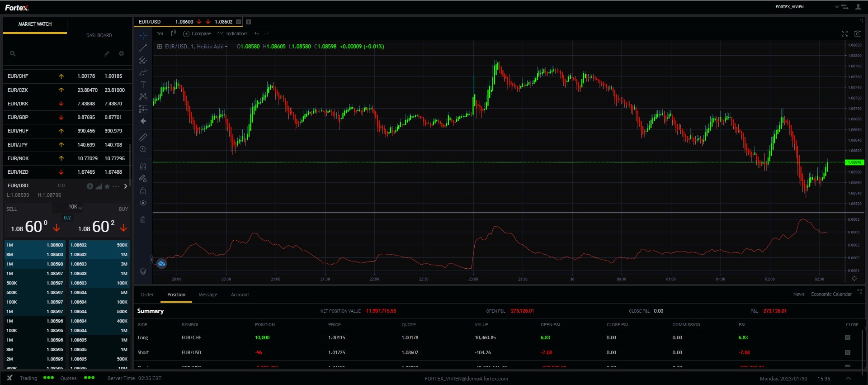The width and height of the screenshot is (868, 385).
Task: Click the account switch arrows icon
Action: coord(844,7)
